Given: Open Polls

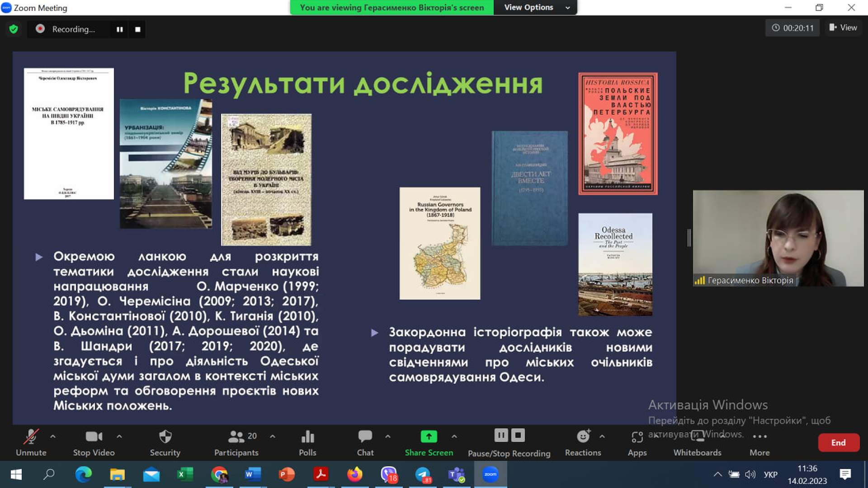Looking at the screenshot, I should coord(307,442).
